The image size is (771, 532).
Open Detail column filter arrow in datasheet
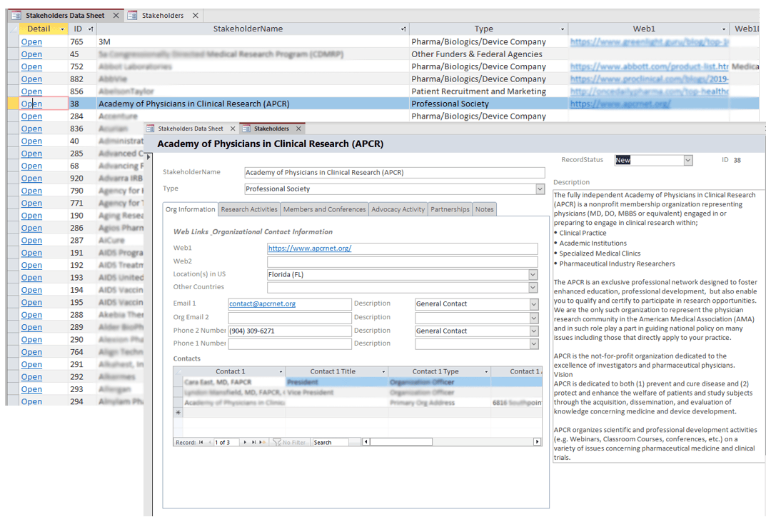(62, 29)
